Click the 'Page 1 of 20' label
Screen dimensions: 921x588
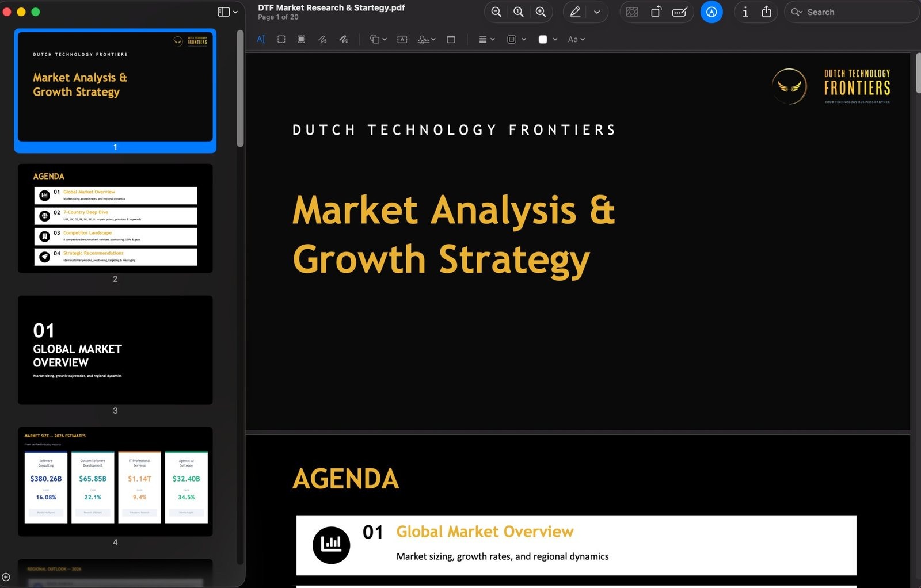[278, 17]
